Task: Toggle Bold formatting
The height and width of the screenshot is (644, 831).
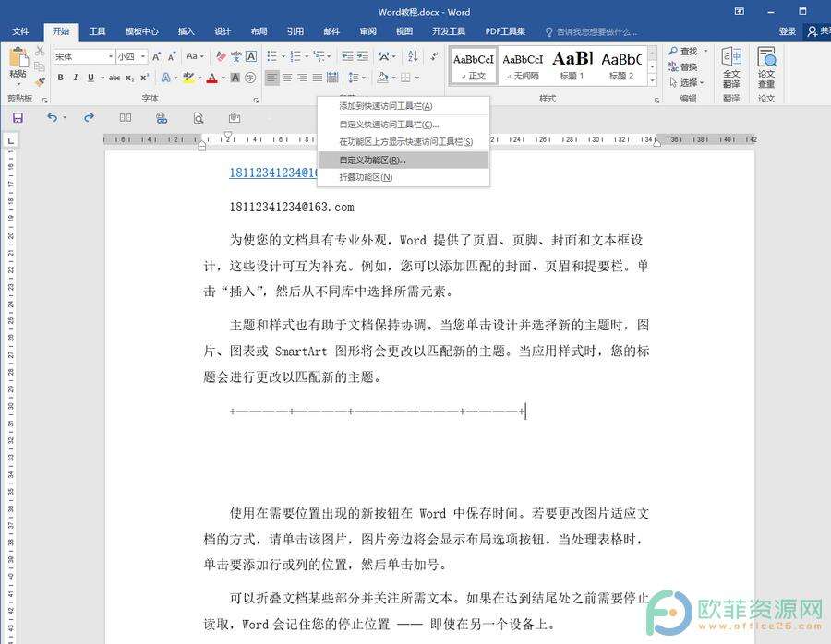Action: pyautogui.click(x=60, y=78)
